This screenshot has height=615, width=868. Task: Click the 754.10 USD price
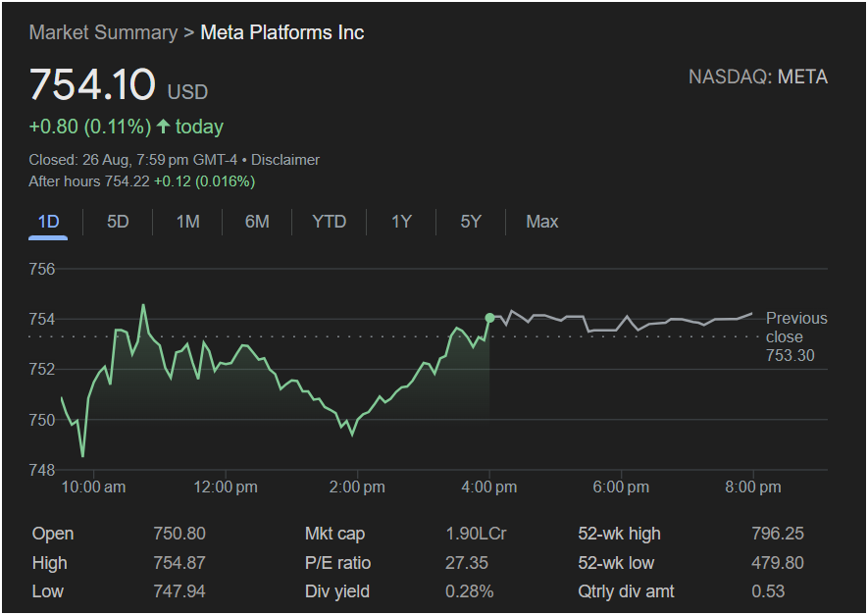tap(93, 84)
